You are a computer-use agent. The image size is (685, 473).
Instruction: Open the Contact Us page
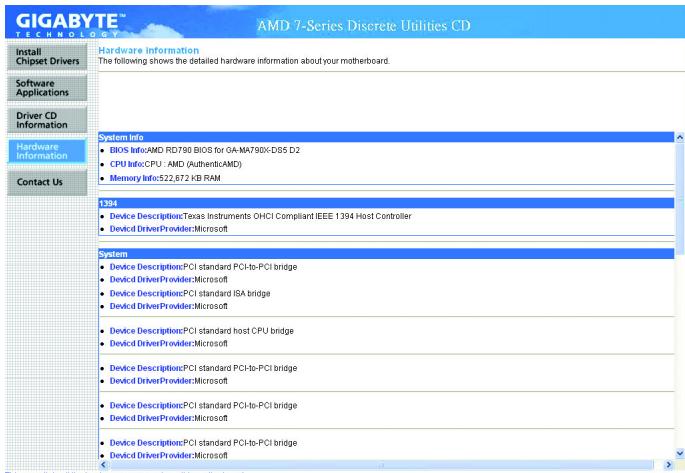[x=47, y=182]
